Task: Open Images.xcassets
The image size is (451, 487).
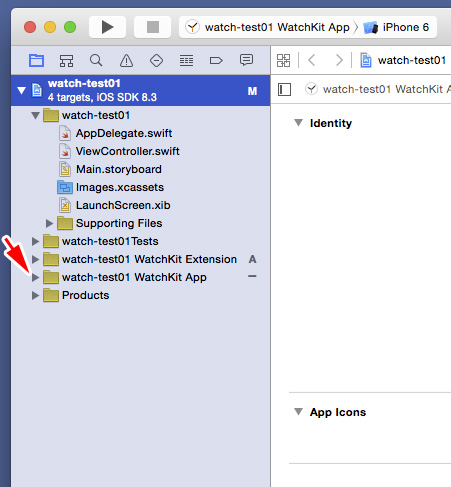Action: click(120, 187)
